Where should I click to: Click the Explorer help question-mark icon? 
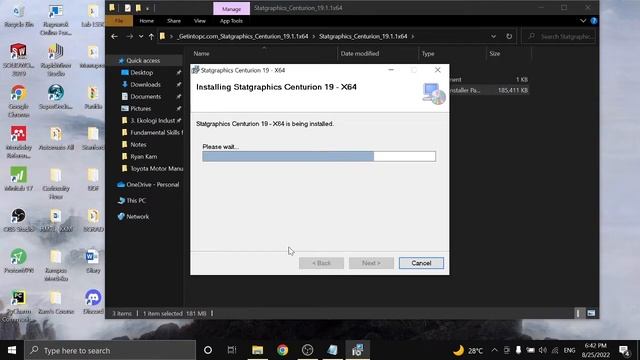pyautogui.click(x=594, y=21)
